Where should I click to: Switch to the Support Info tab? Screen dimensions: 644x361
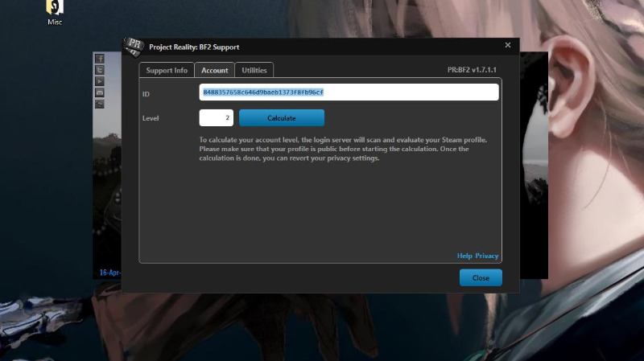coord(167,70)
